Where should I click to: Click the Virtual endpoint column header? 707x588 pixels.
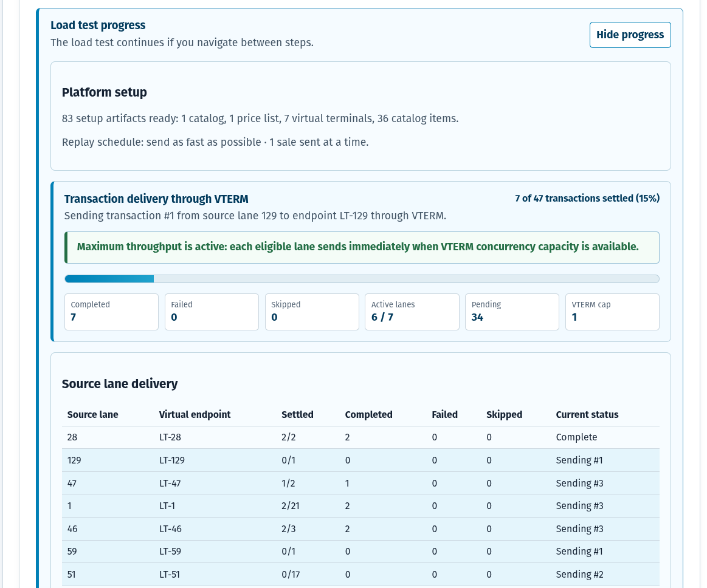(x=195, y=414)
